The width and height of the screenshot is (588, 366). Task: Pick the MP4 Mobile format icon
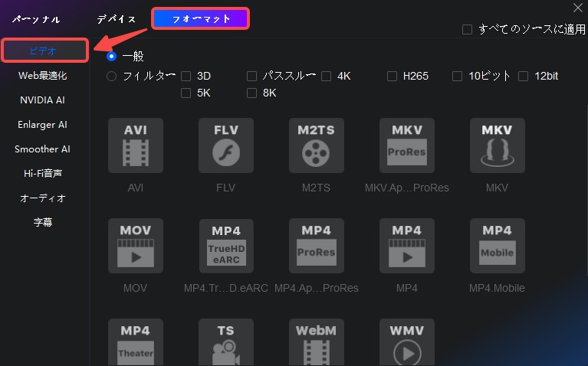point(498,246)
